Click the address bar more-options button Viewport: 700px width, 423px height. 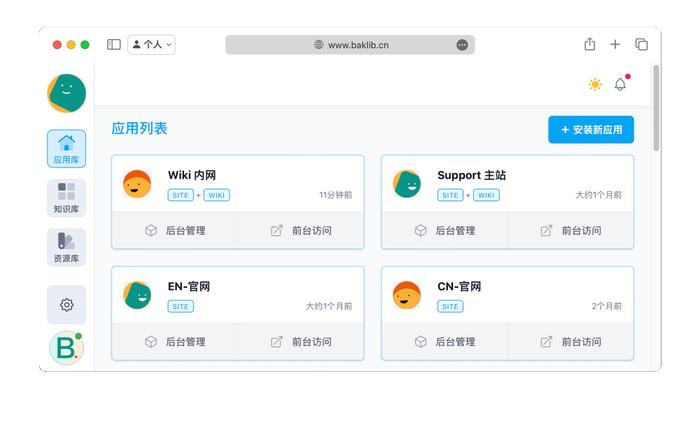point(462,45)
